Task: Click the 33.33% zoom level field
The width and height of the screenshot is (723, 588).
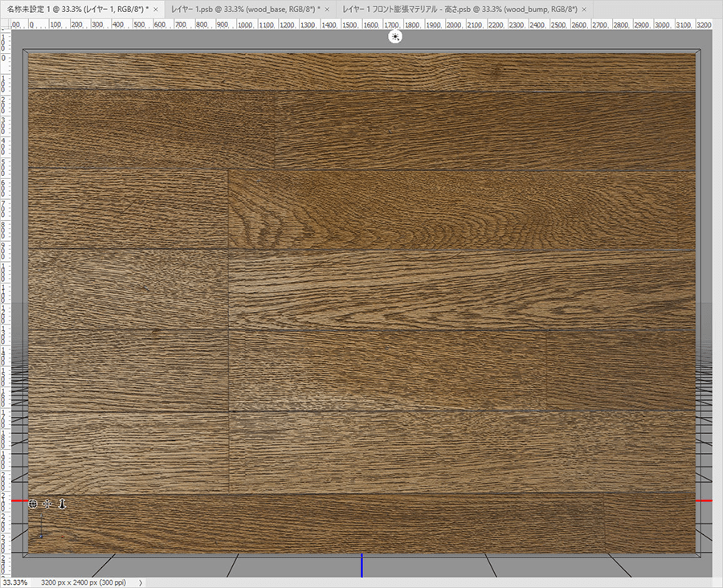Action: (x=14, y=582)
